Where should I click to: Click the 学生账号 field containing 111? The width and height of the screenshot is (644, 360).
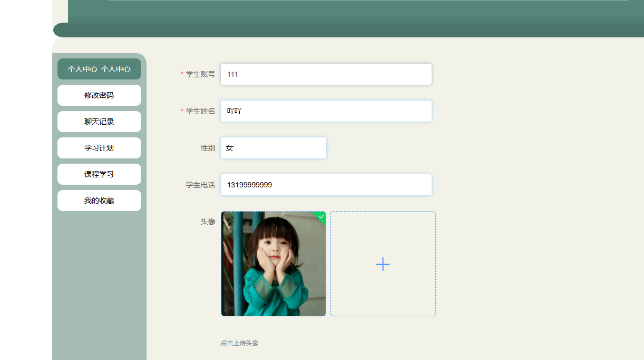click(326, 74)
